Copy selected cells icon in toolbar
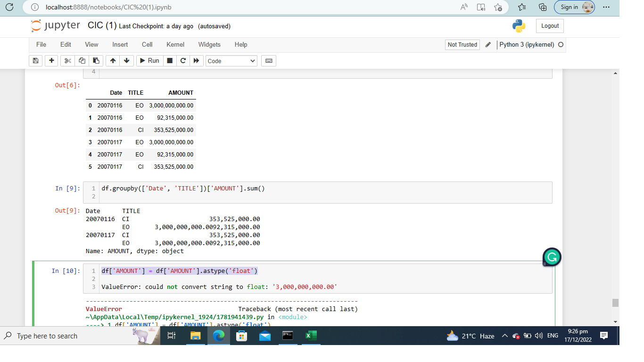Viewport: 644px width, 362px height. (82, 61)
